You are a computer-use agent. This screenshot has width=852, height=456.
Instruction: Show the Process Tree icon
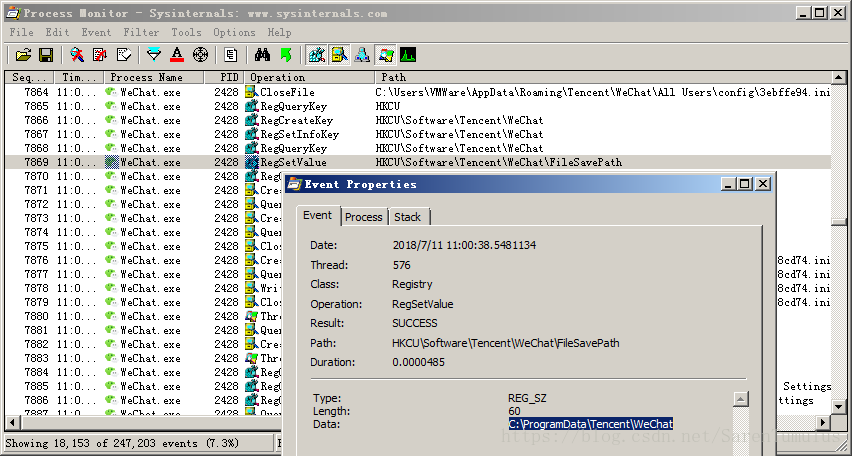point(231,54)
